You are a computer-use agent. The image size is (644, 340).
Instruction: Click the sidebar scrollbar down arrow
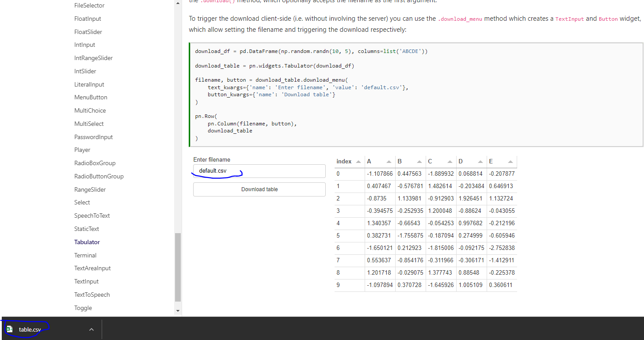[178, 310]
